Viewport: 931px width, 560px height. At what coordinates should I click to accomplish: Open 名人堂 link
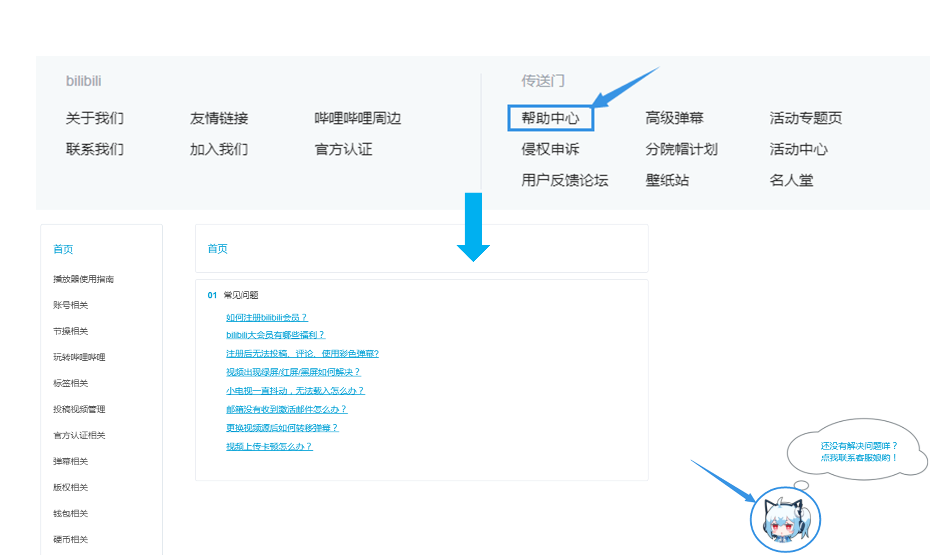(791, 180)
